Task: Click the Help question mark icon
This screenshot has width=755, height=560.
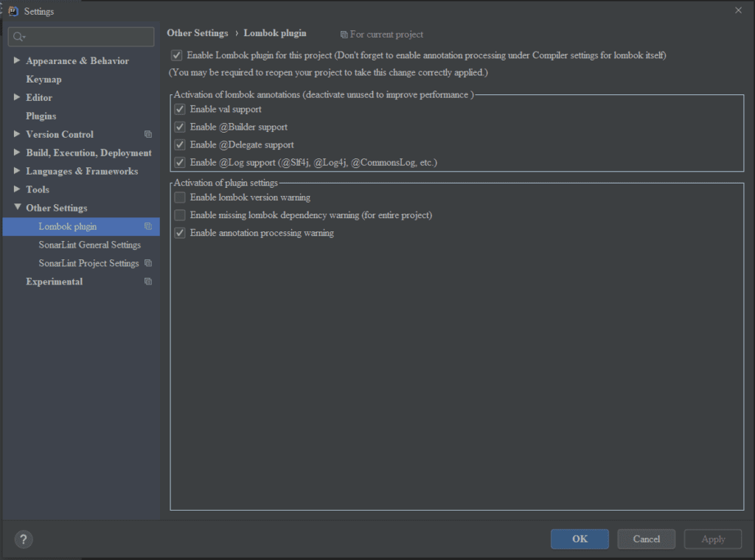Action: pyautogui.click(x=23, y=539)
